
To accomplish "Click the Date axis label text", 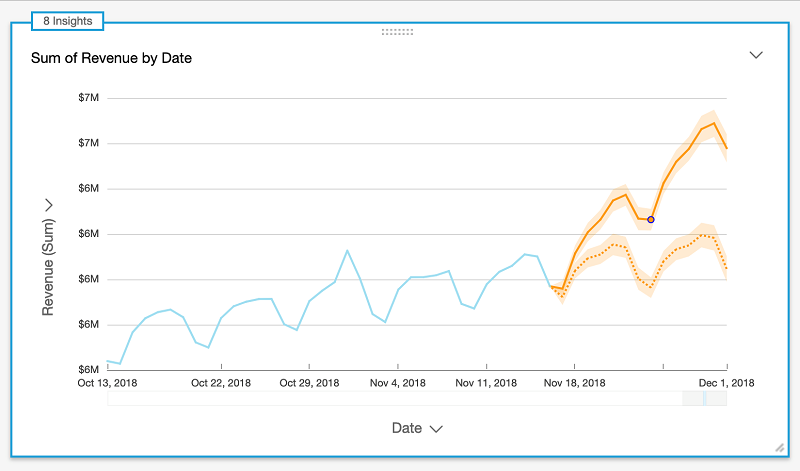I will click(407, 428).
